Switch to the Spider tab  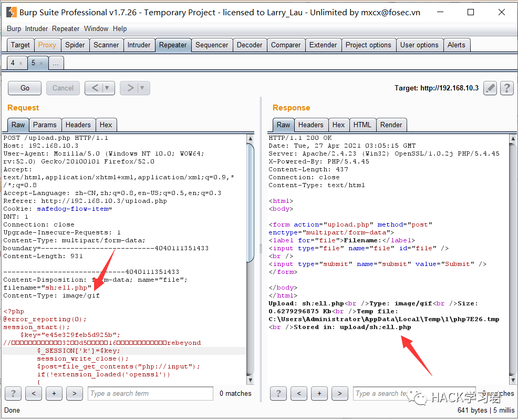point(75,45)
